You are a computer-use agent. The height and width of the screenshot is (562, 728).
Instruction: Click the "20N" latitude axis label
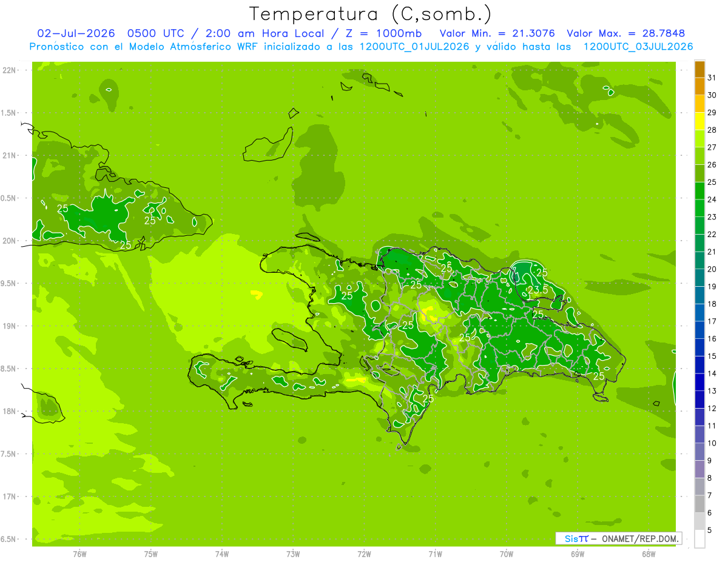pos(9,241)
